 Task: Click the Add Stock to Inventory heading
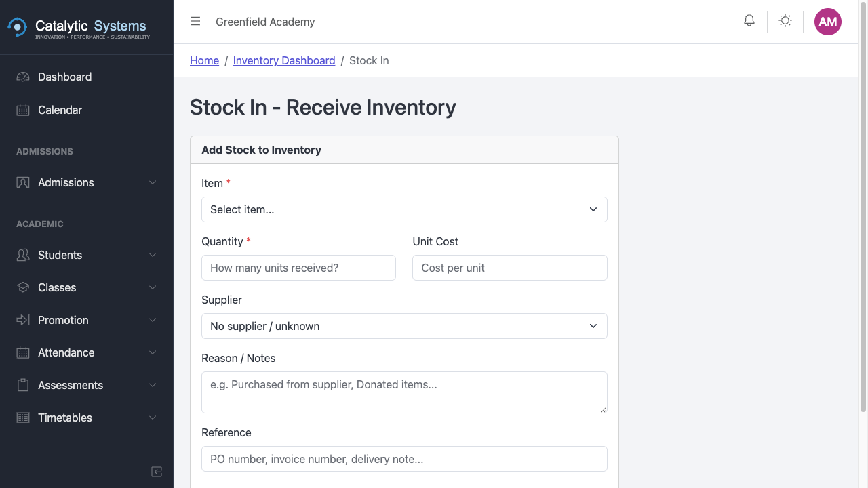pyautogui.click(x=261, y=150)
